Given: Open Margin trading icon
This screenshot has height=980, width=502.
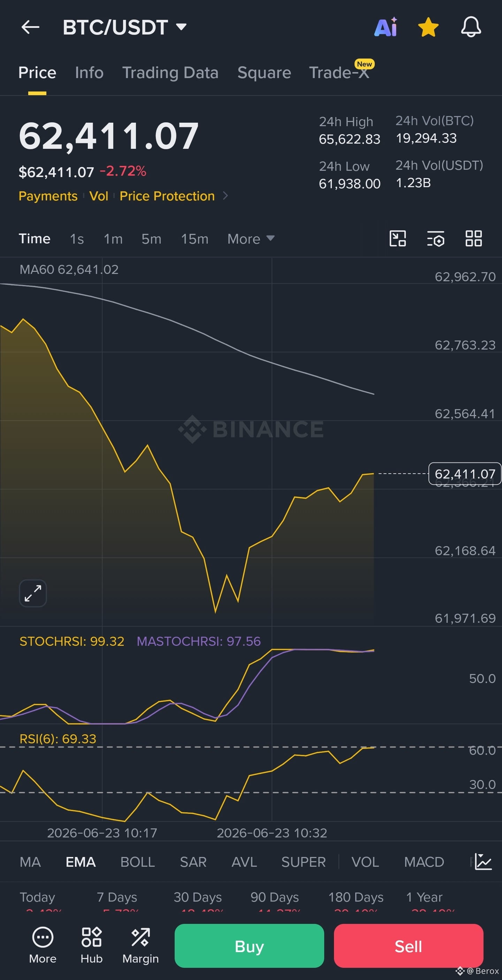Looking at the screenshot, I should pos(140,945).
